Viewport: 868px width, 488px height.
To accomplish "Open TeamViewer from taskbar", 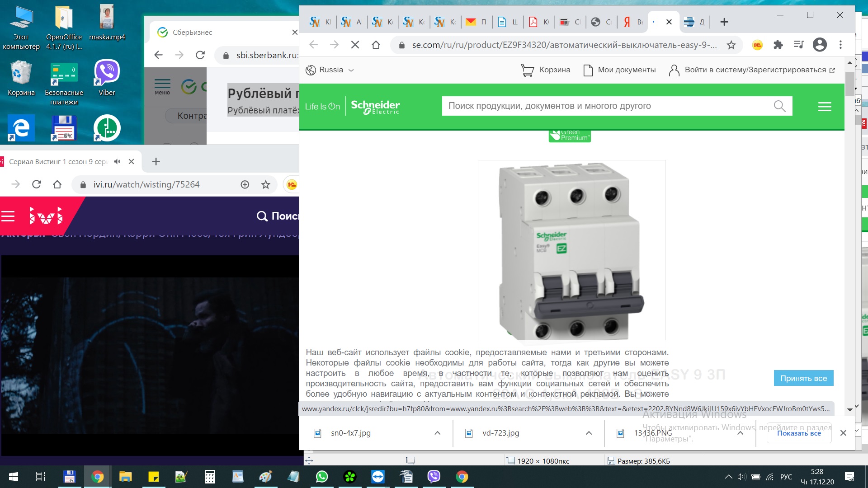I will tap(378, 477).
